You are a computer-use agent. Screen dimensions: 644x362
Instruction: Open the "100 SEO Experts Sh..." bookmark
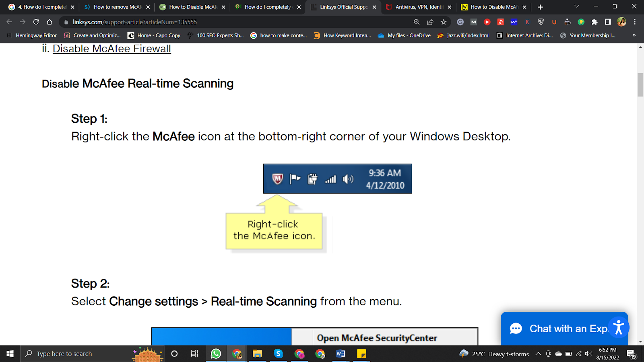click(x=215, y=35)
